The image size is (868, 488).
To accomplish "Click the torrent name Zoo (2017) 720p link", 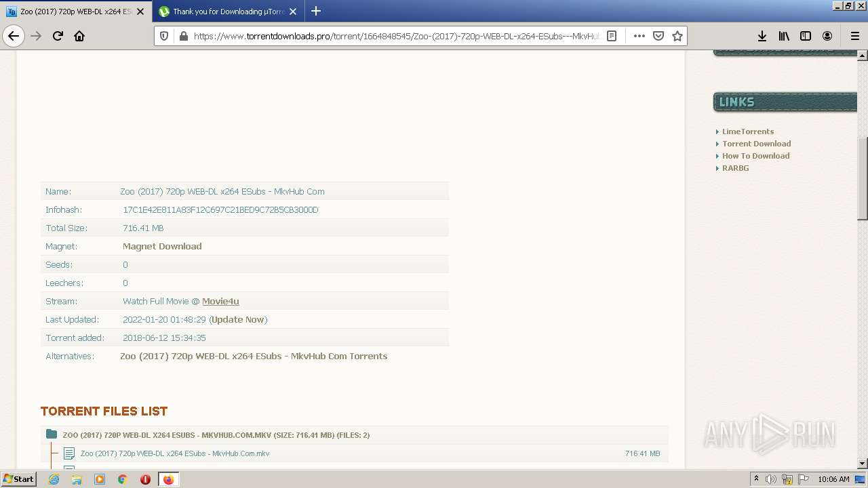I will 222,191.
